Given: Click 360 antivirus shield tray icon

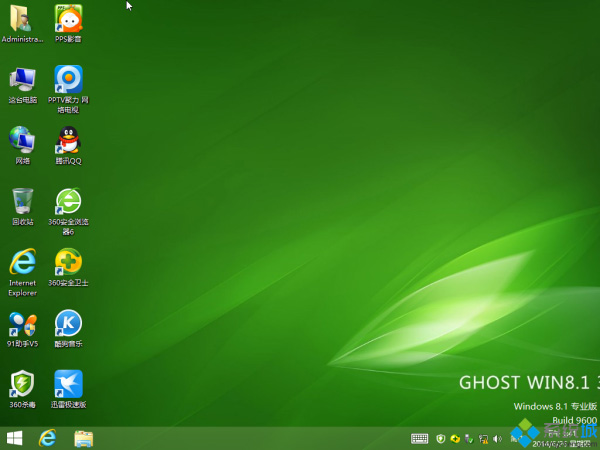Looking at the screenshot, I should click(x=441, y=439).
